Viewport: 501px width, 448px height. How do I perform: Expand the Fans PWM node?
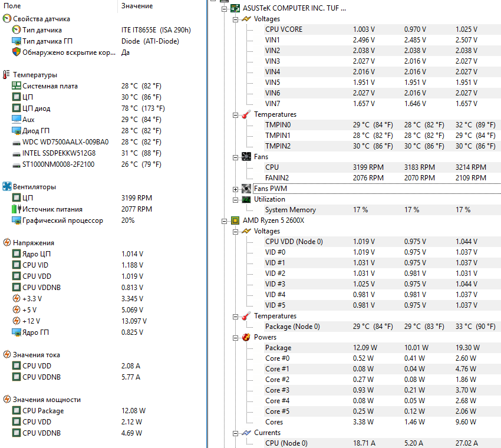click(x=236, y=189)
